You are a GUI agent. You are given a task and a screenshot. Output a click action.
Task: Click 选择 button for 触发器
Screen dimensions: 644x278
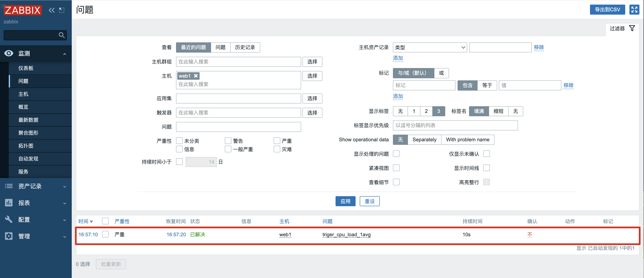coord(312,113)
